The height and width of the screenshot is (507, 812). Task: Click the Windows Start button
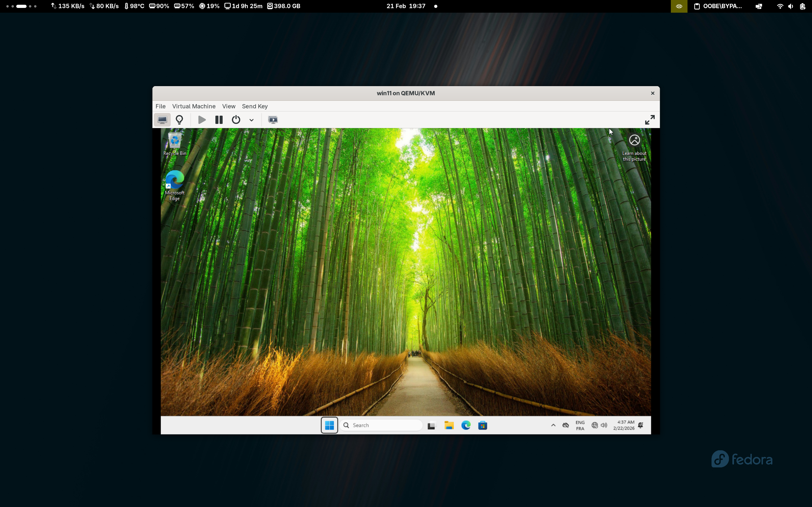tap(329, 425)
